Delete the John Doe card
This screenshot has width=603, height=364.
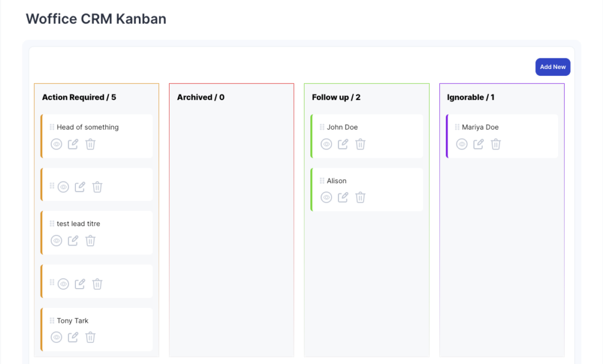click(x=360, y=144)
